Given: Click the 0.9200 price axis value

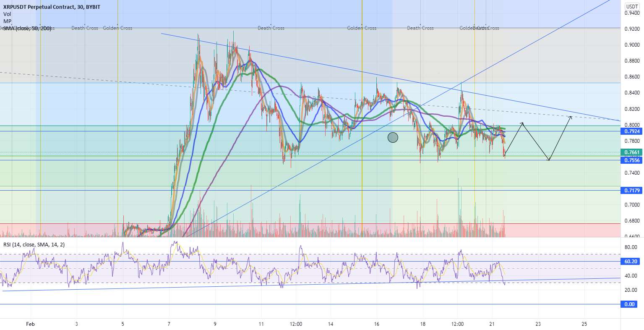Looking at the screenshot, I should [x=632, y=29].
